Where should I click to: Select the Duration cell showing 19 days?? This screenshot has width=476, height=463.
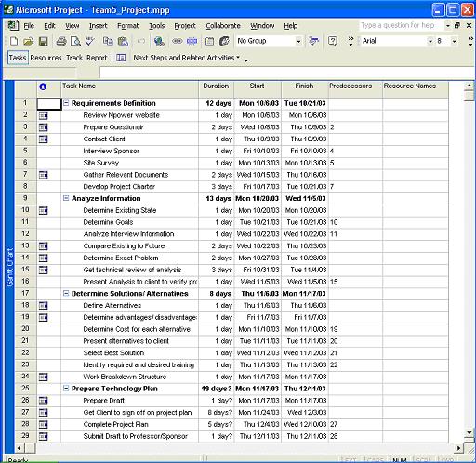click(x=216, y=389)
